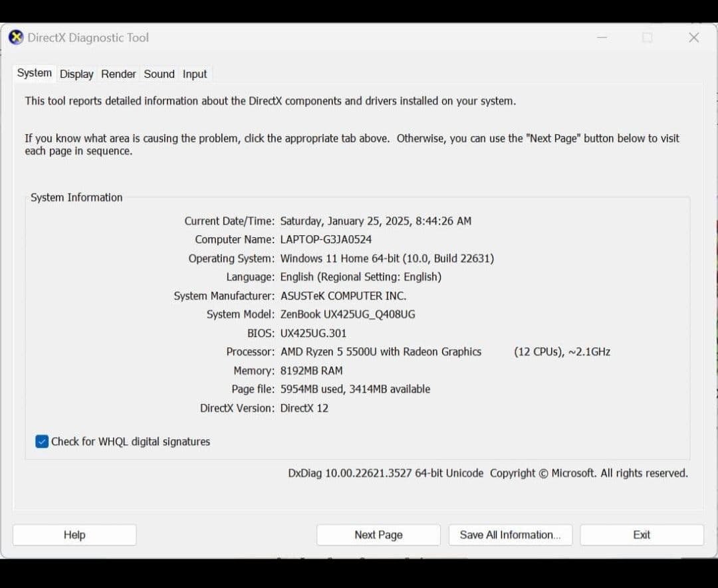The image size is (718, 588).
Task: Minimize the DxDiag window
Action: click(602, 38)
